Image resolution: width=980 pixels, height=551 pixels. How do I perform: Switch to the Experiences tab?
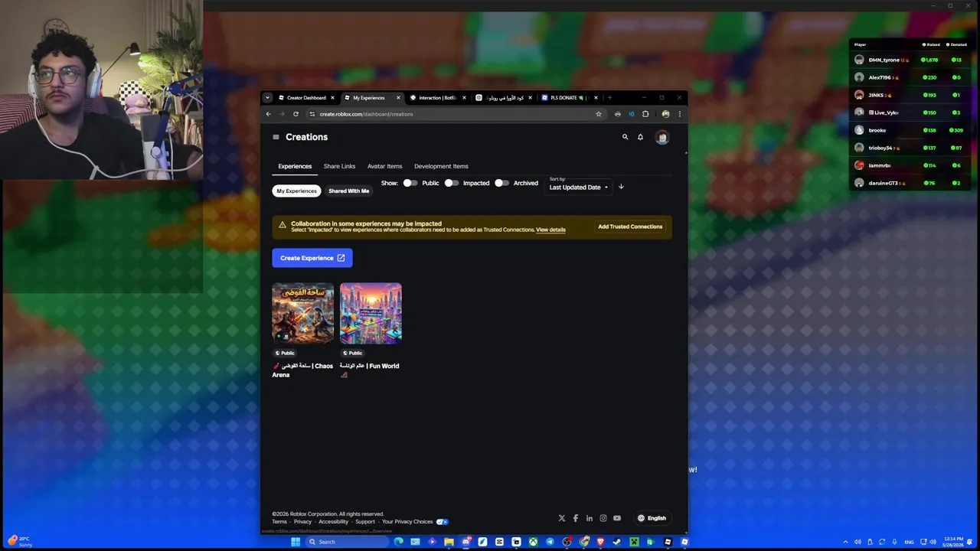[295, 166]
